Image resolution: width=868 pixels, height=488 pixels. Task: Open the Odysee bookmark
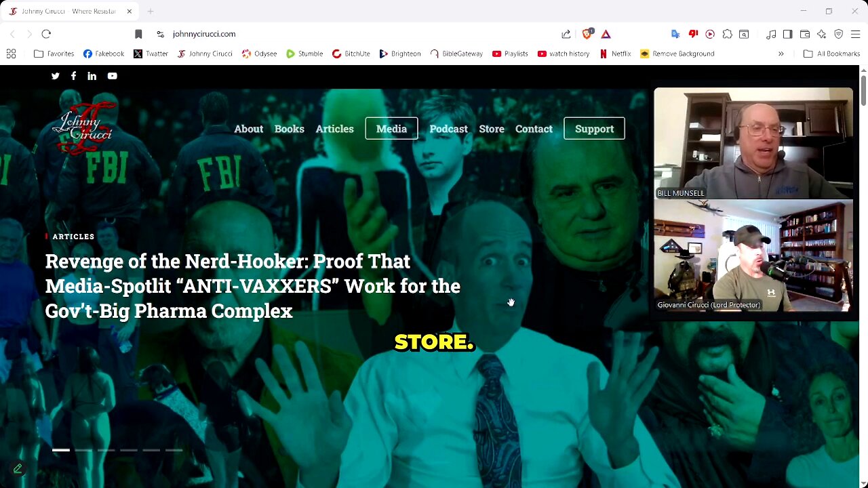[x=259, y=54]
